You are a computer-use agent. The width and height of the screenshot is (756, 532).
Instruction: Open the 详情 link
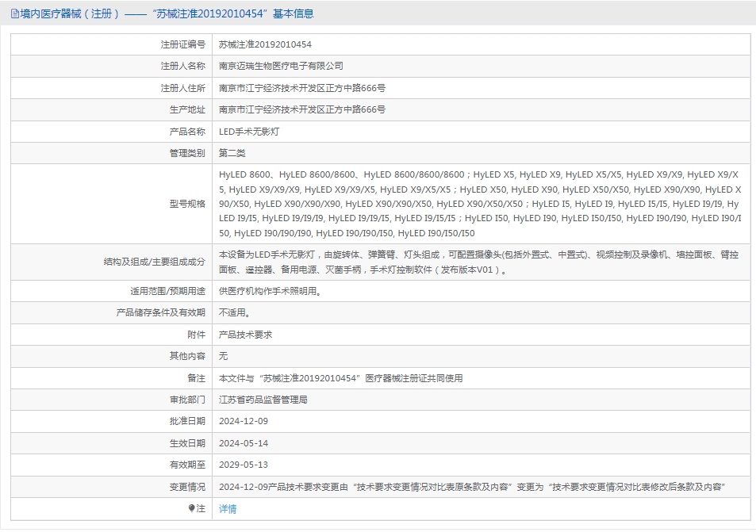(228, 509)
